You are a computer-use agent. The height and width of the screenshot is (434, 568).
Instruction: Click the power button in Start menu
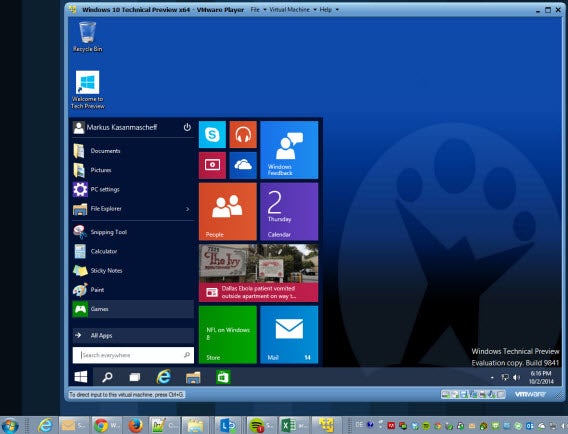point(187,127)
